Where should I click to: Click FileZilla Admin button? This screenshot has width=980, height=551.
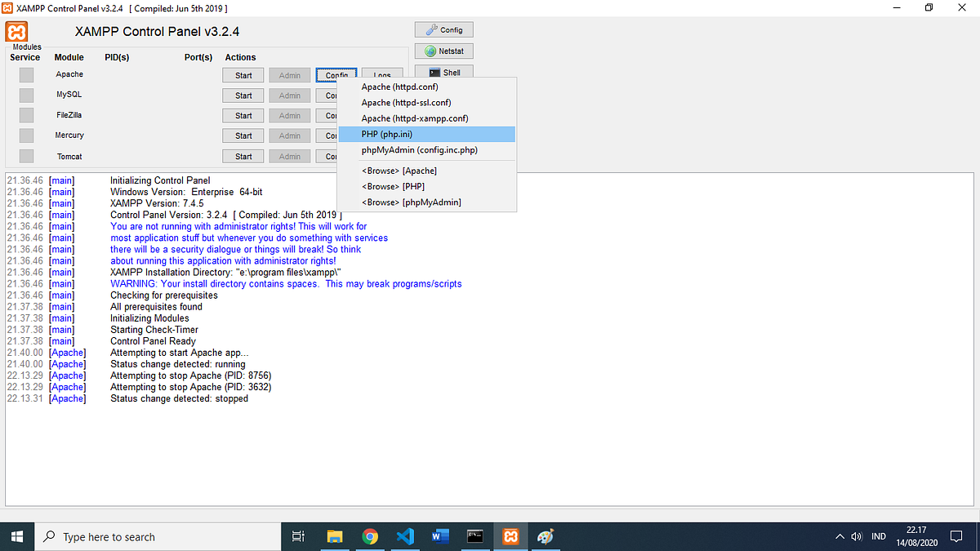pyautogui.click(x=290, y=116)
